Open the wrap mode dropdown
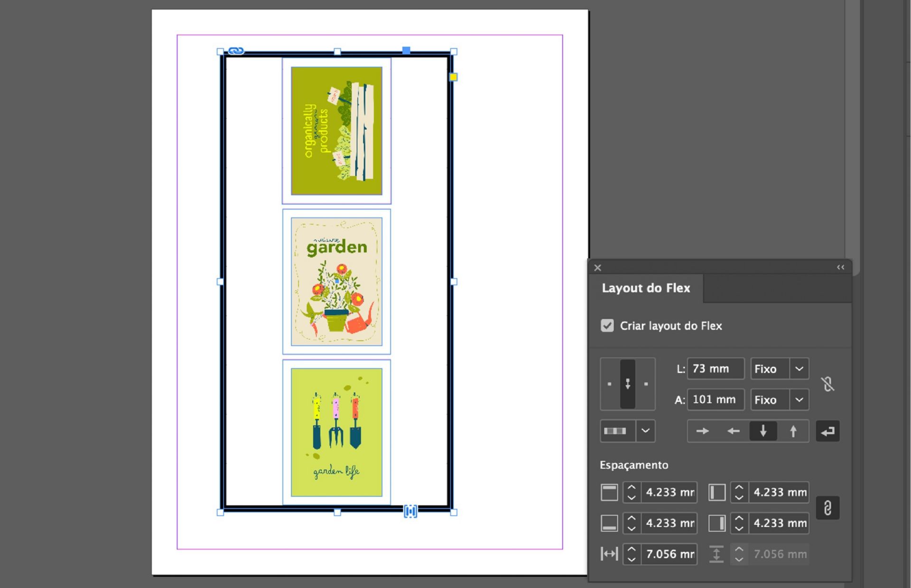The width and height of the screenshot is (911, 588). pyautogui.click(x=645, y=431)
